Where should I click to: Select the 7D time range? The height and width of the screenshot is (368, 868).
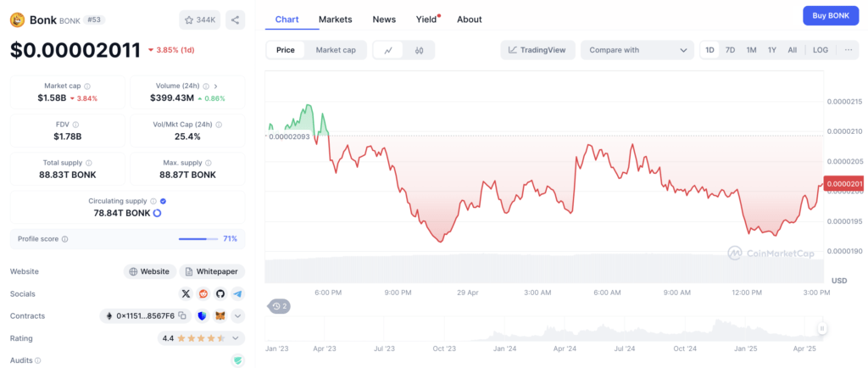tap(730, 50)
